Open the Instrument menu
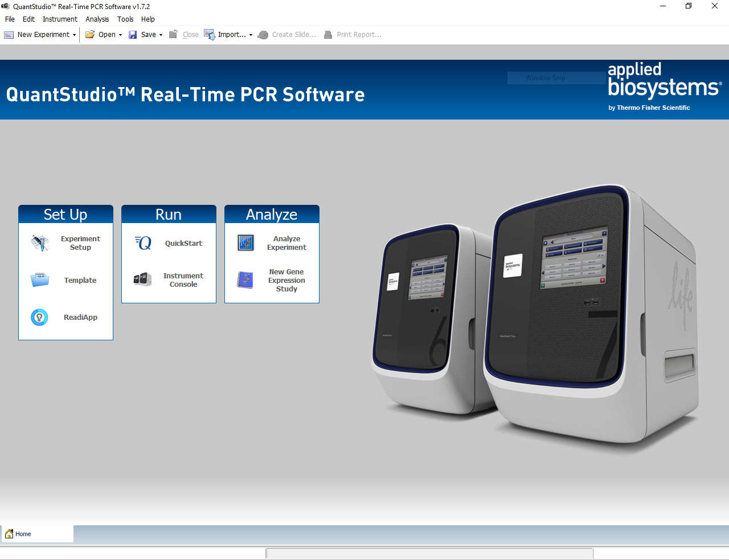Viewport: 729px width, 560px height. pyautogui.click(x=60, y=19)
